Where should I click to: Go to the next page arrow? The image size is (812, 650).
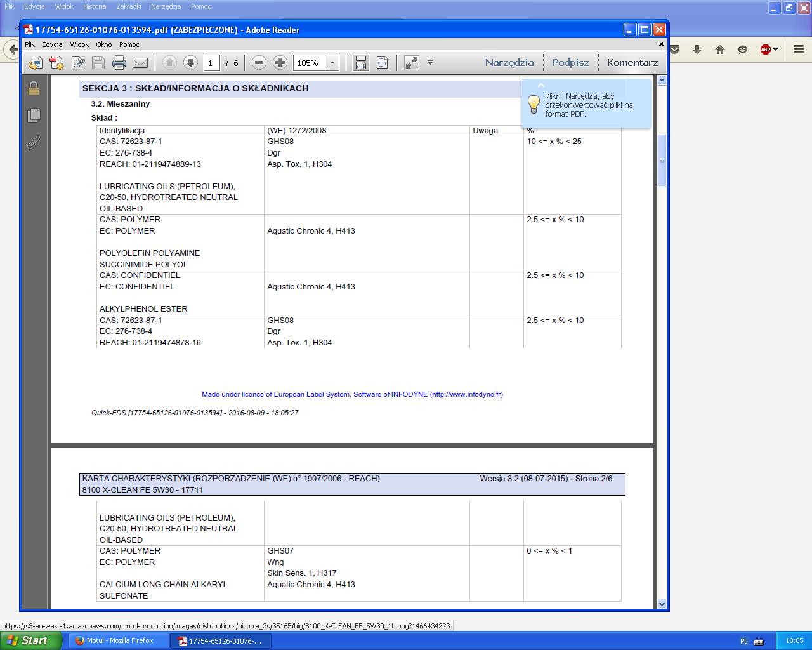click(x=190, y=63)
